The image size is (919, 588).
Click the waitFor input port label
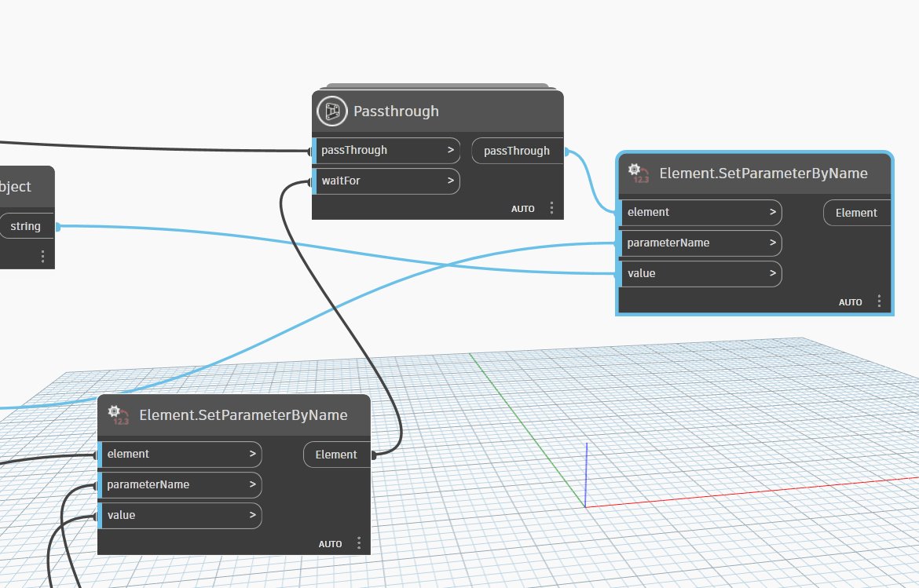click(341, 181)
